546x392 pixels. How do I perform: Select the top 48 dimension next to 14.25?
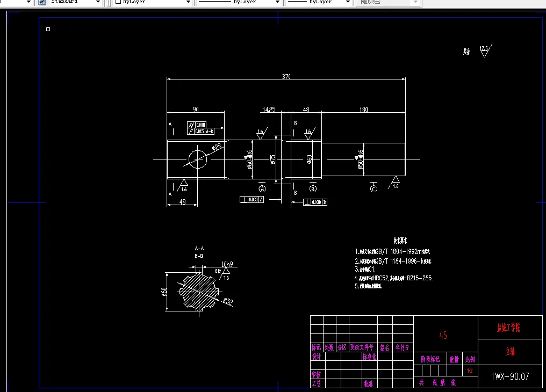coord(306,110)
